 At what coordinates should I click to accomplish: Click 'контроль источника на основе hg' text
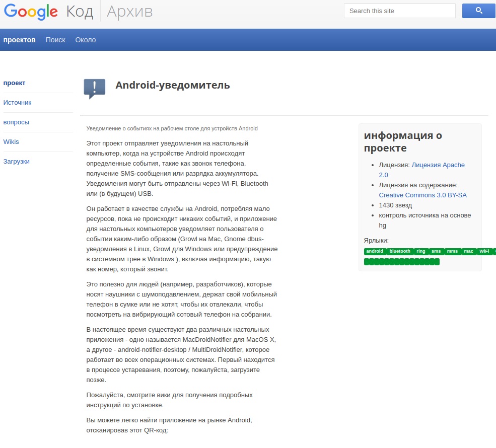tap(425, 220)
